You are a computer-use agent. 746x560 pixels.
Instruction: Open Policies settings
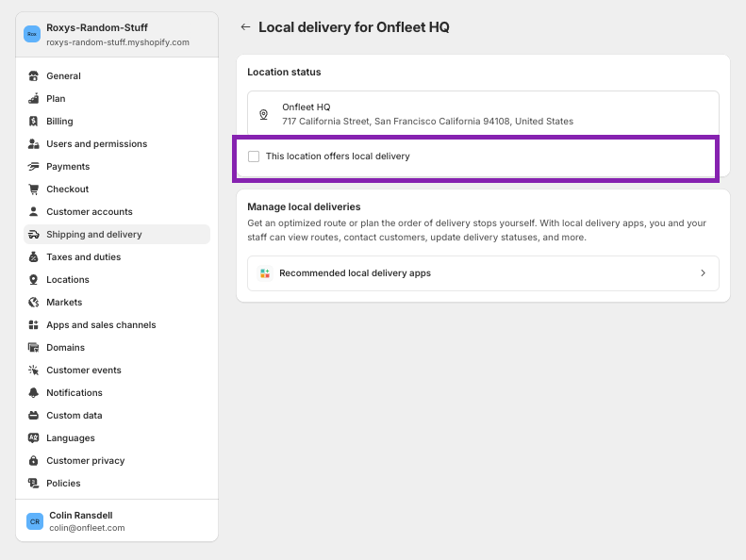(117, 483)
